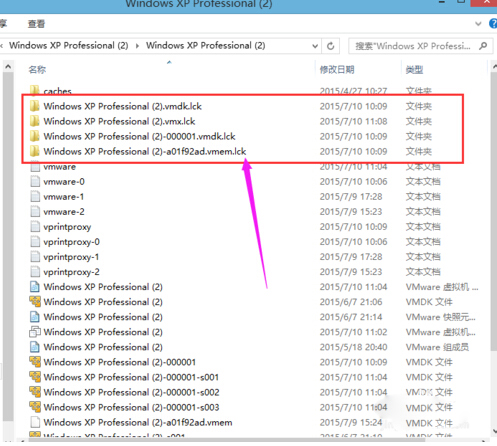Click the file icon of (2)-a01f92ad.vmem
497x446 pixels.
(35, 422)
